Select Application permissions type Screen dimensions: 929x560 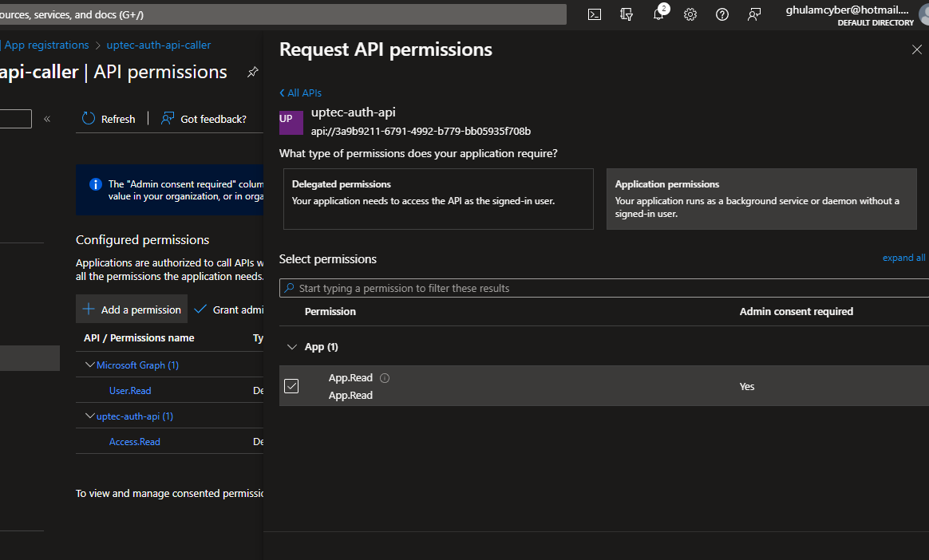761,199
